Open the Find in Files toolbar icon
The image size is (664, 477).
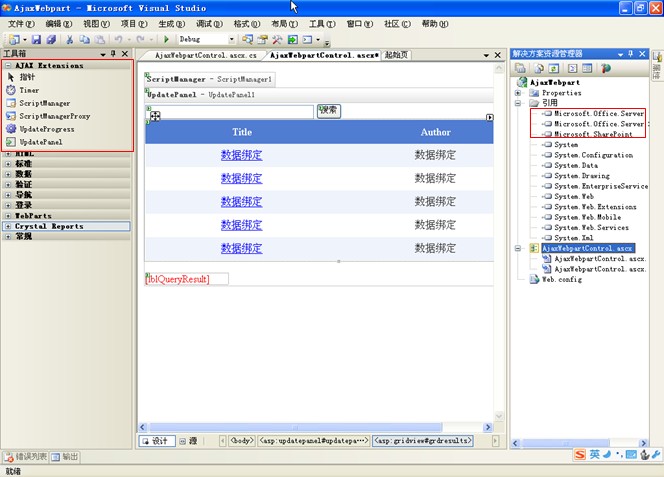[247, 39]
